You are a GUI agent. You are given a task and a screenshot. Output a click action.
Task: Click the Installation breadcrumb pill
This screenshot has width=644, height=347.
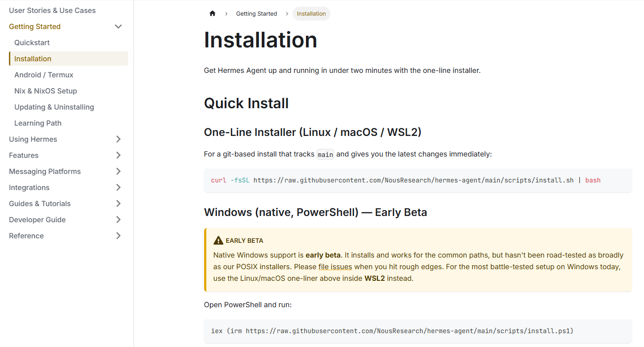[x=311, y=13]
